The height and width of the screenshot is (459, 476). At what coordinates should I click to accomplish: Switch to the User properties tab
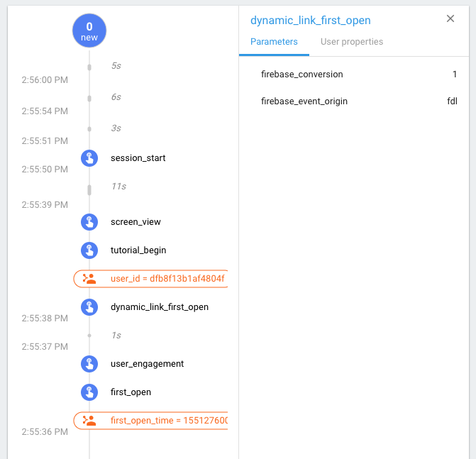click(352, 42)
